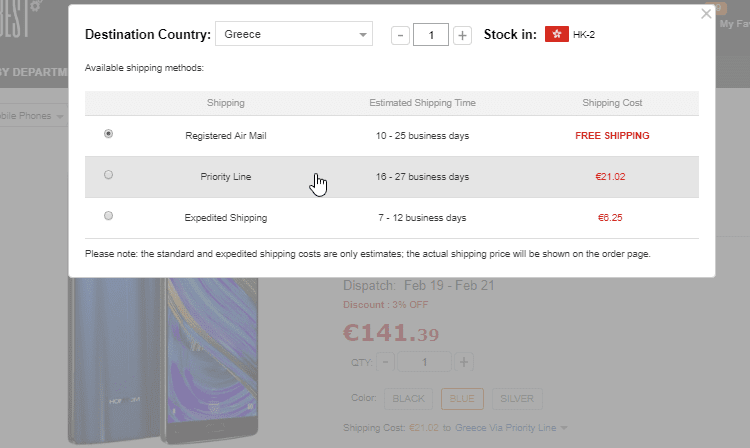The height and width of the screenshot is (448, 750).
Task: Click the Hong Kong flag stock icon
Action: pos(556,35)
